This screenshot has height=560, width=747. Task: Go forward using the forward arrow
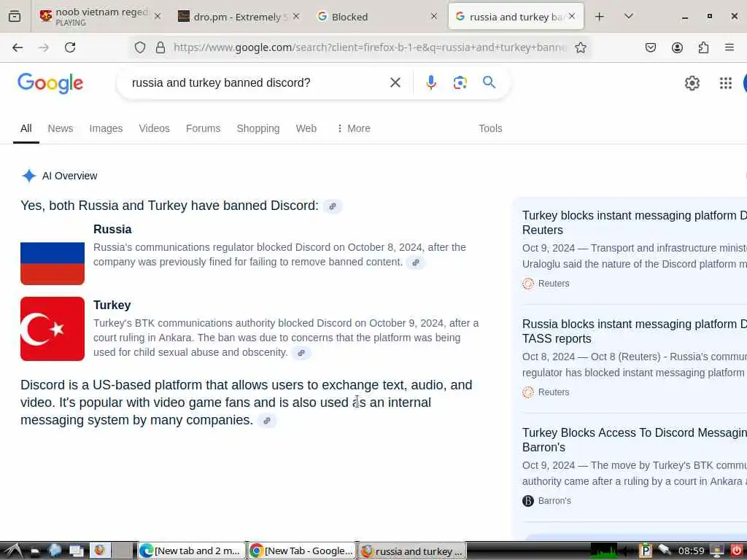[43, 47]
